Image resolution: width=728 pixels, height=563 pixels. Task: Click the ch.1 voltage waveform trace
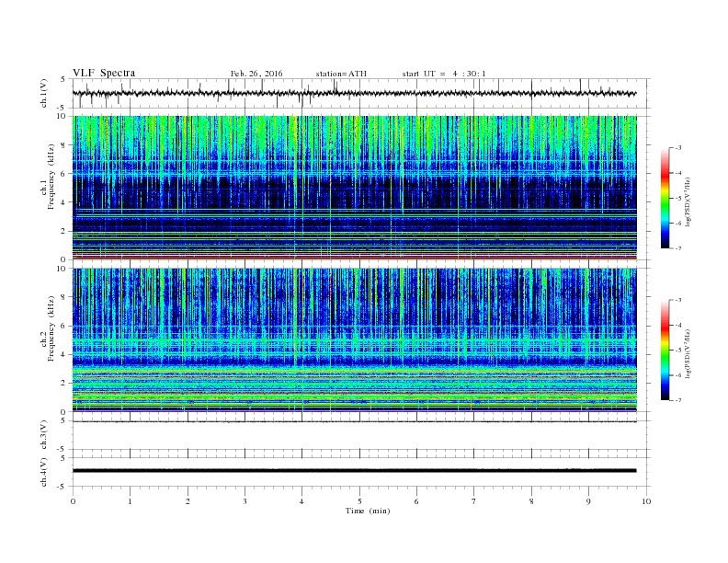click(x=354, y=93)
